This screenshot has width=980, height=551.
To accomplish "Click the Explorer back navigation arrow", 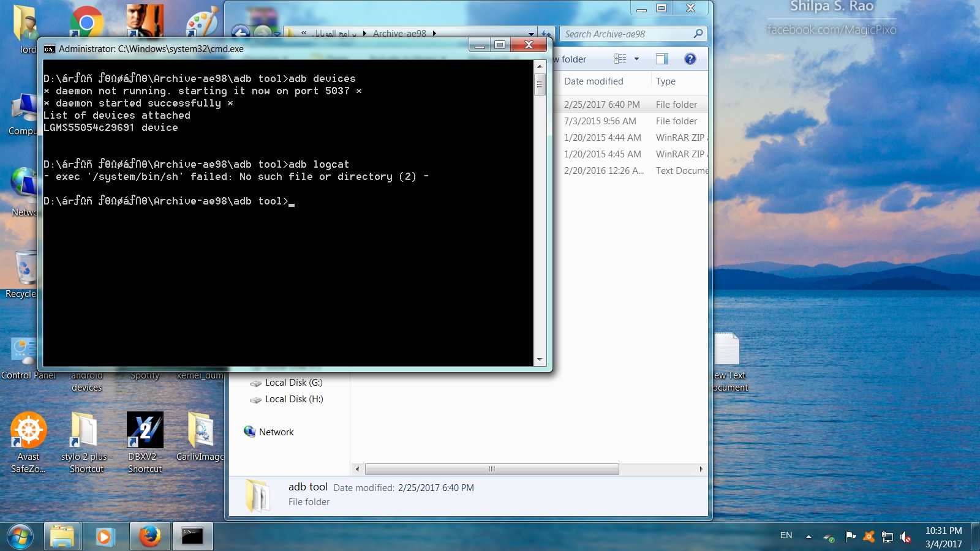I will 241,33.
